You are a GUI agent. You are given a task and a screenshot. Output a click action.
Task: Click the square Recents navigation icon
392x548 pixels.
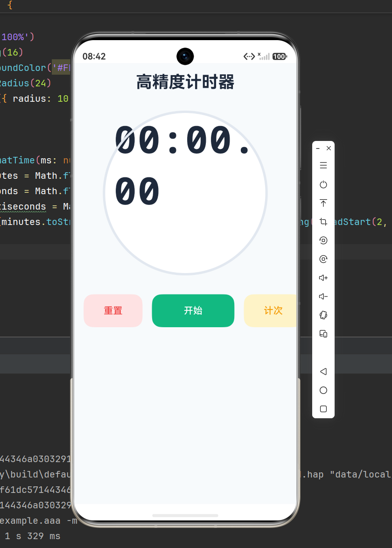tap(323, 409)
